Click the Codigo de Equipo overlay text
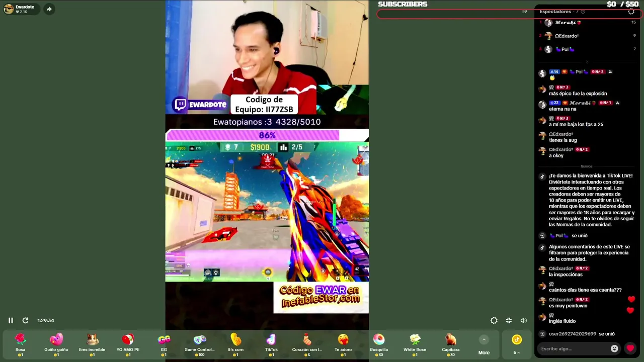644x362 pixels. [x=264, y=105]
